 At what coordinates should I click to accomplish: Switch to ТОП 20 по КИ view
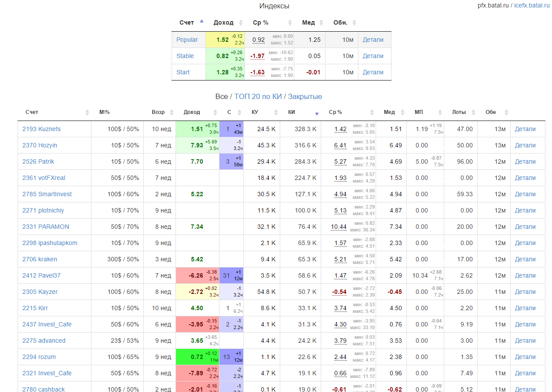[258, 96]
